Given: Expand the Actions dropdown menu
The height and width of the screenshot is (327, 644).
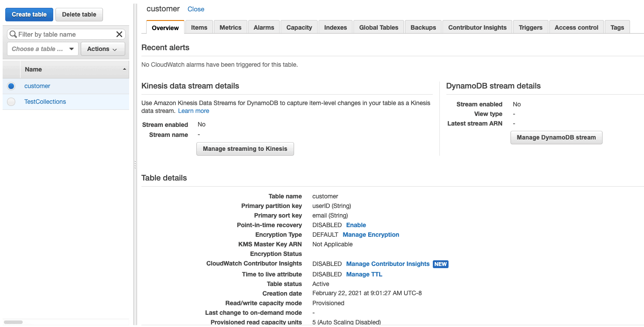Looking at the screenshot, I should [x=103, y=49].
